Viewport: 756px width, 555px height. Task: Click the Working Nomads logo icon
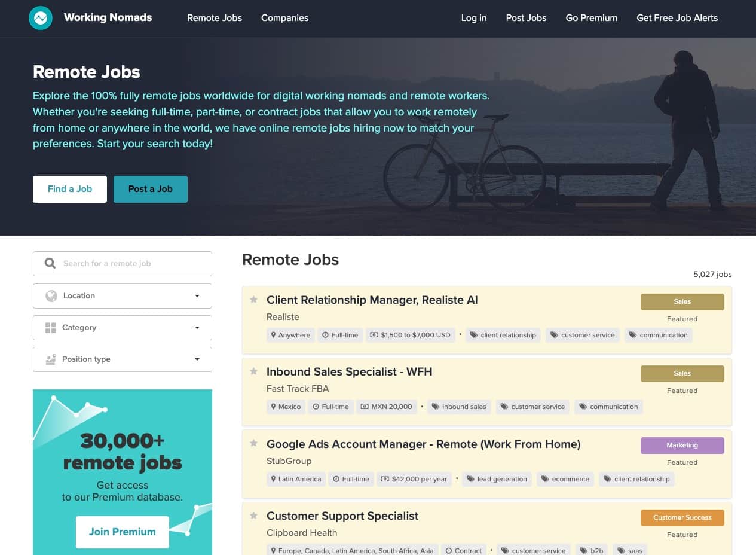(41, 18)
